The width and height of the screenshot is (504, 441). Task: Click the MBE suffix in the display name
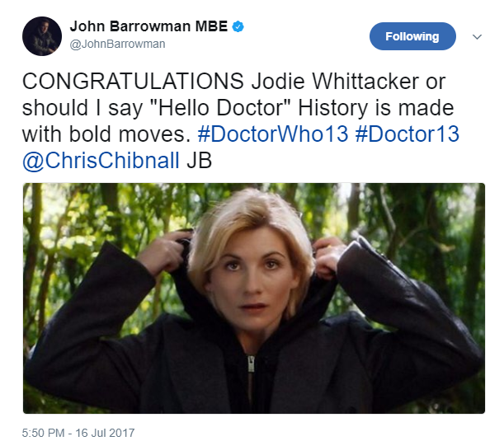click(211, 26)
